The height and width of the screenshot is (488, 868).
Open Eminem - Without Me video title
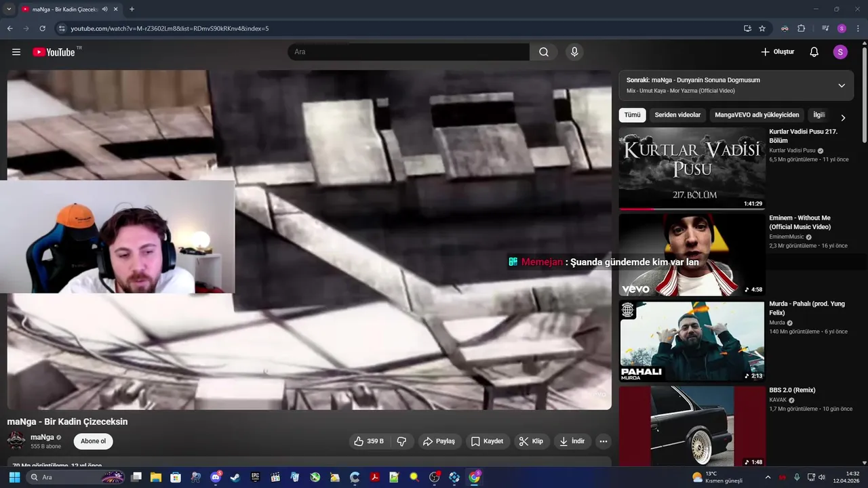pyautogui.click(x=800, y=222)
